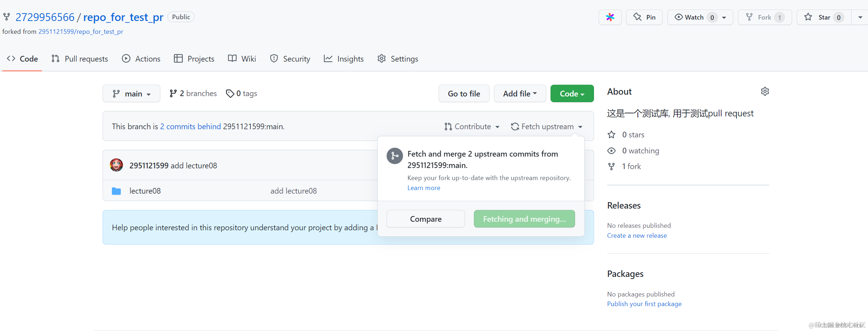Switch to the Projects tab
This screenshot has width=868, height=331.
click(194, 59)
